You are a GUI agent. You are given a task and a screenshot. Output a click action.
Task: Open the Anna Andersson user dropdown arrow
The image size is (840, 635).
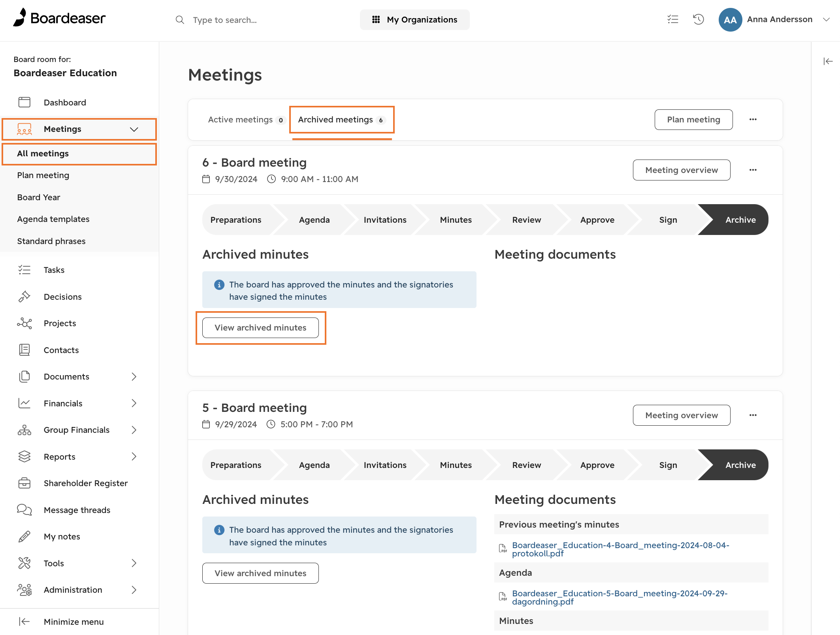click(826, 20)
